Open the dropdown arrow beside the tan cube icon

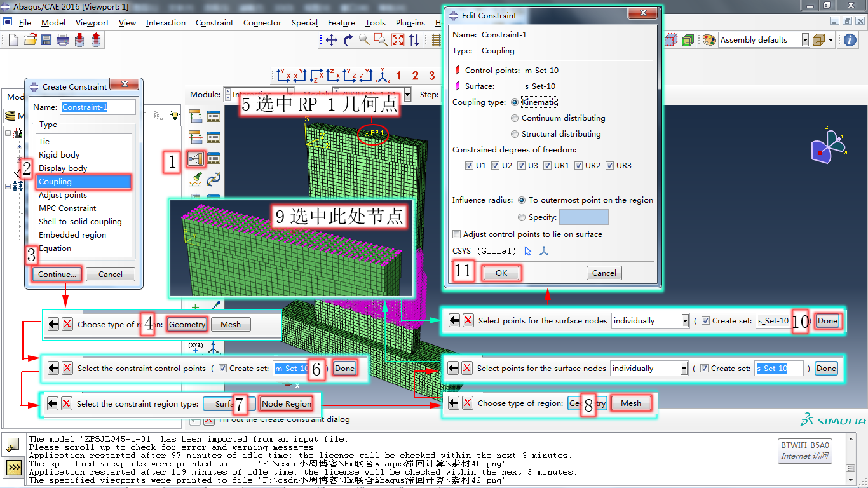click(x=831, y=40)
